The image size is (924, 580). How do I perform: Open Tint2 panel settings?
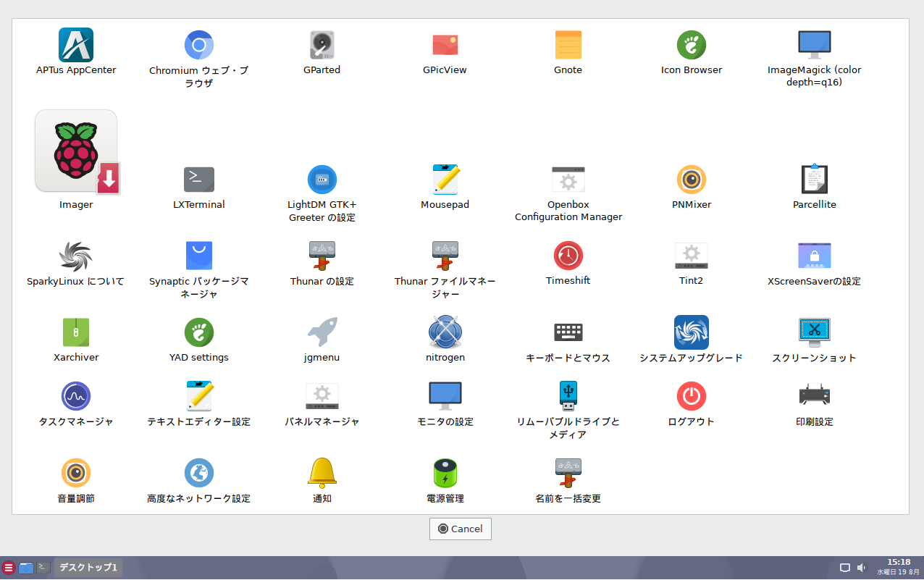(x=692, y=256)
